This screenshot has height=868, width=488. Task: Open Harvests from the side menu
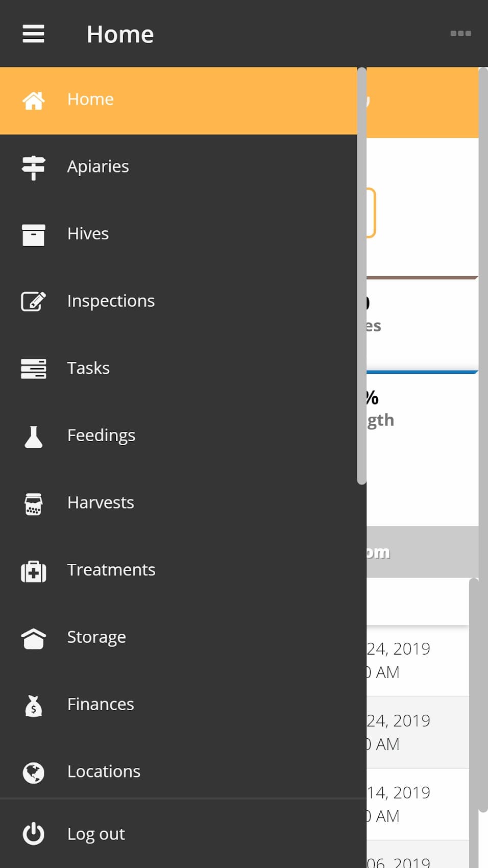179,503
